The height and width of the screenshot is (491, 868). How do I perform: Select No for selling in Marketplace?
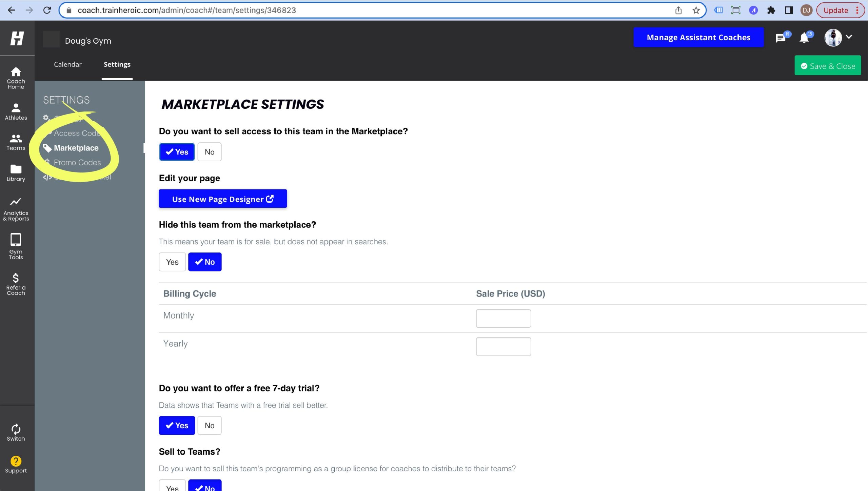click(210, 152)
